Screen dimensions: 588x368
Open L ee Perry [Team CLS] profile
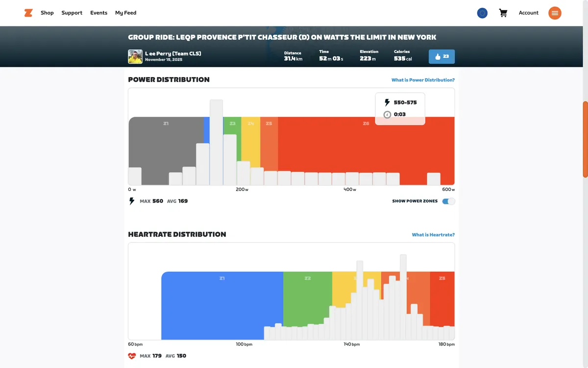(173, 53)
